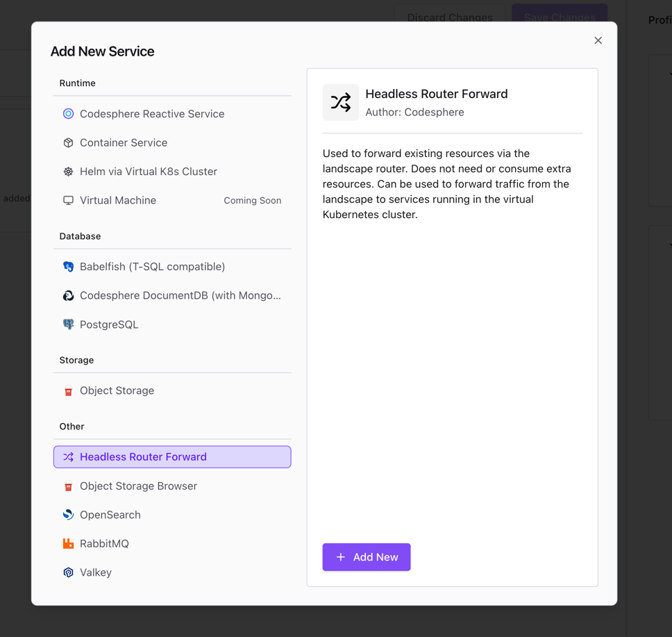
Task: Click the Virtual Machine monitor icon
Action: point(68,200)
